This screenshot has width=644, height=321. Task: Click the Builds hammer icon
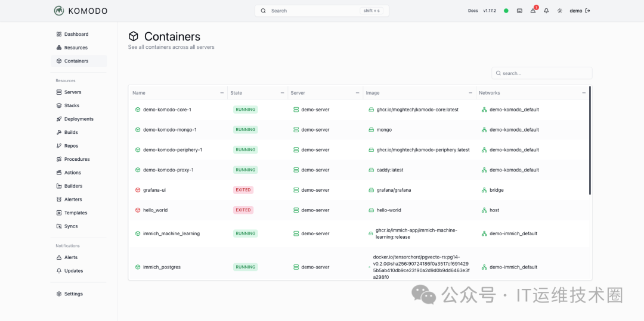coord(59,132)
